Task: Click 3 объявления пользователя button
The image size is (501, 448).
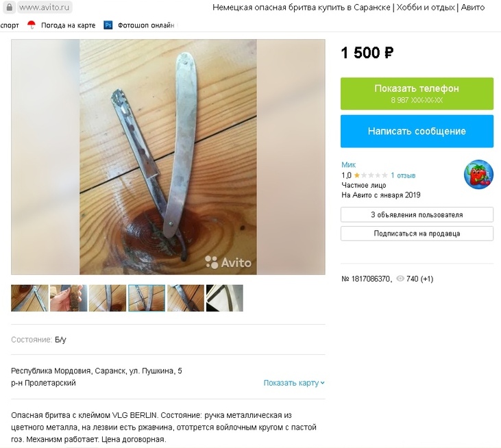Action: [x=417, y=214]
